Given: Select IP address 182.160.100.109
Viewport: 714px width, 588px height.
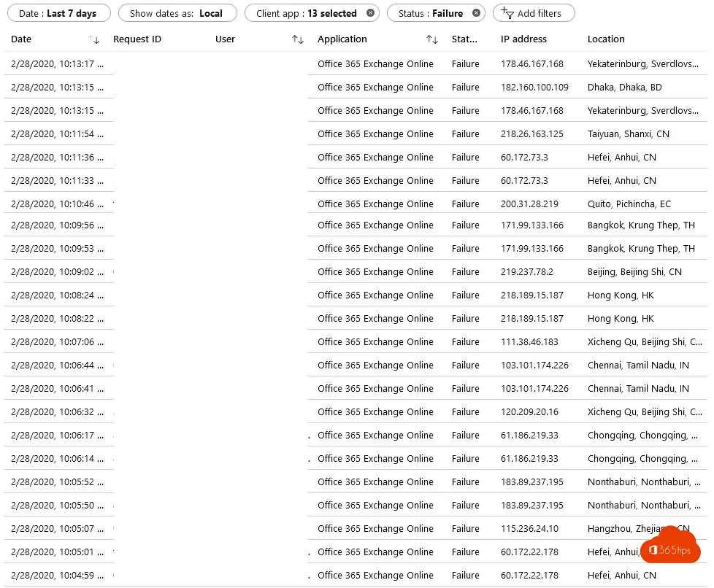Looking at the screenshot, I should pyautogui.click(x=534, y=88).
